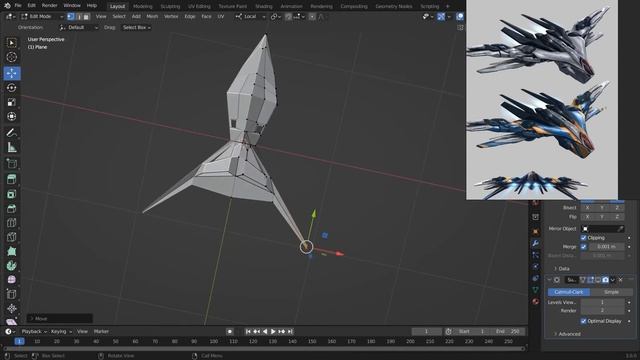Select the Annotate tool
The height and width of the screenshot is (360, 640).
12,133
